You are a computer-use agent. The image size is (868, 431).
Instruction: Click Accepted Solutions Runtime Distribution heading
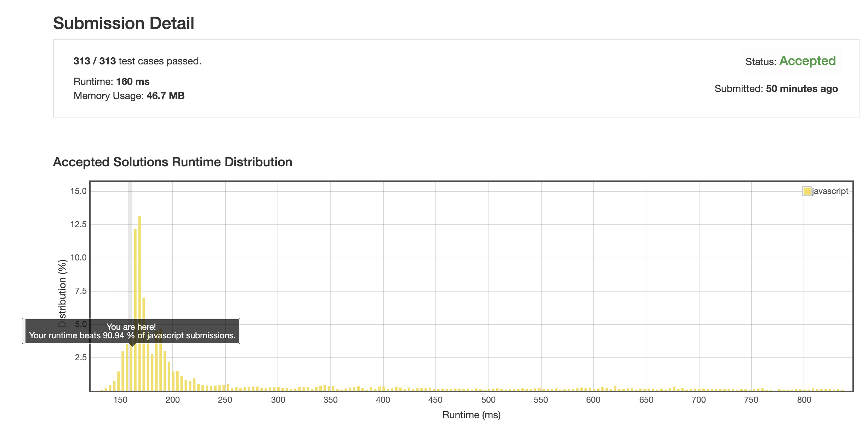[172, 162]
